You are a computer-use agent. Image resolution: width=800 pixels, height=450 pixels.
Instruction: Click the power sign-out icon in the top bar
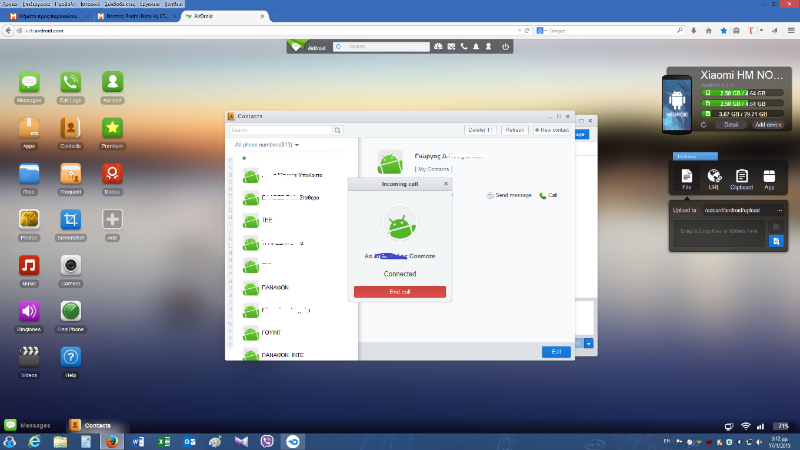click(506, 46)
